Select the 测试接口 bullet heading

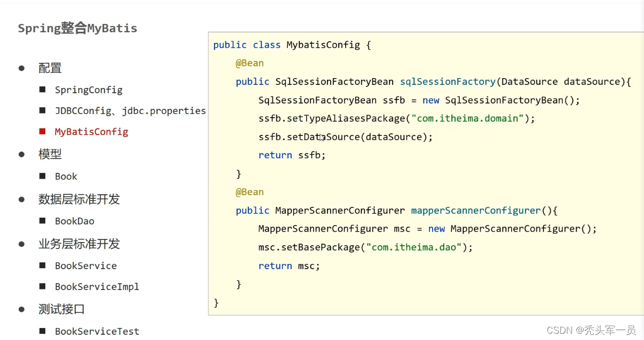[61, 309]
